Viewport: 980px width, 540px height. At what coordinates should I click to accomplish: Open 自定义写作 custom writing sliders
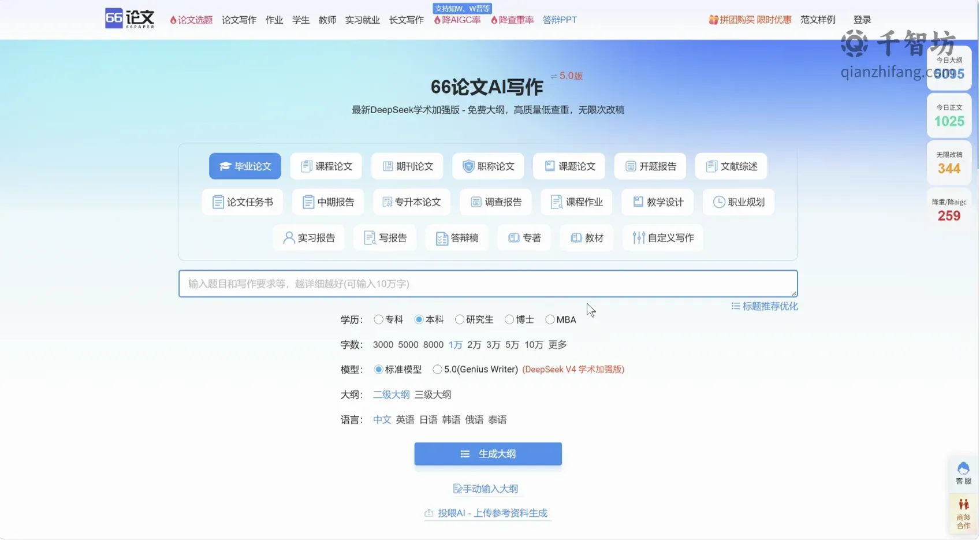(663, 238)
